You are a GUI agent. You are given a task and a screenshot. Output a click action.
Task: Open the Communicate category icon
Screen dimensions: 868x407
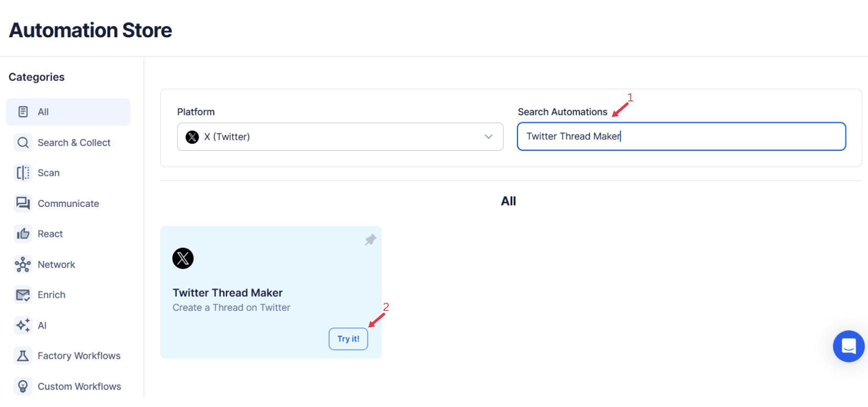(x=23, y=203)
